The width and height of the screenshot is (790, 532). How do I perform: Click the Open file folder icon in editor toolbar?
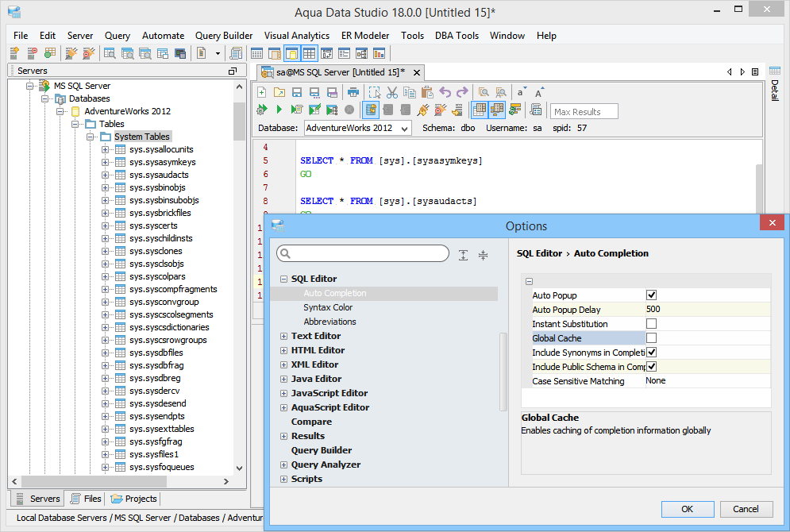279,92
